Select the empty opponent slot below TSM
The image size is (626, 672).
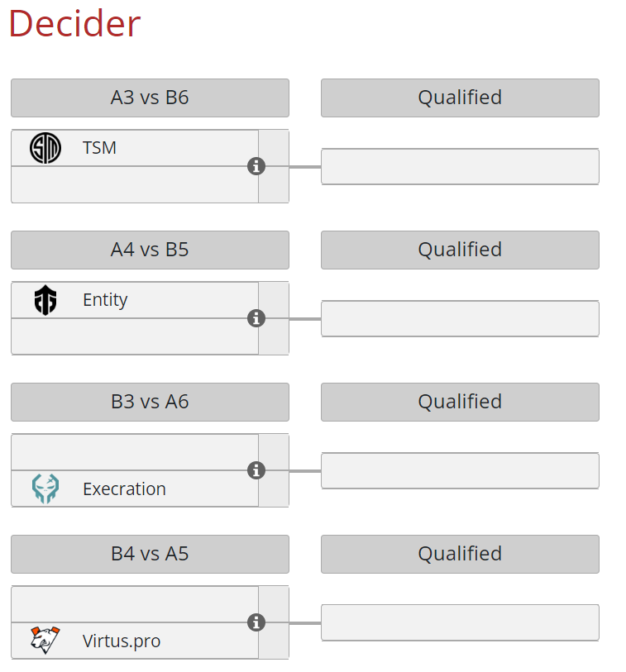point(135,184)
